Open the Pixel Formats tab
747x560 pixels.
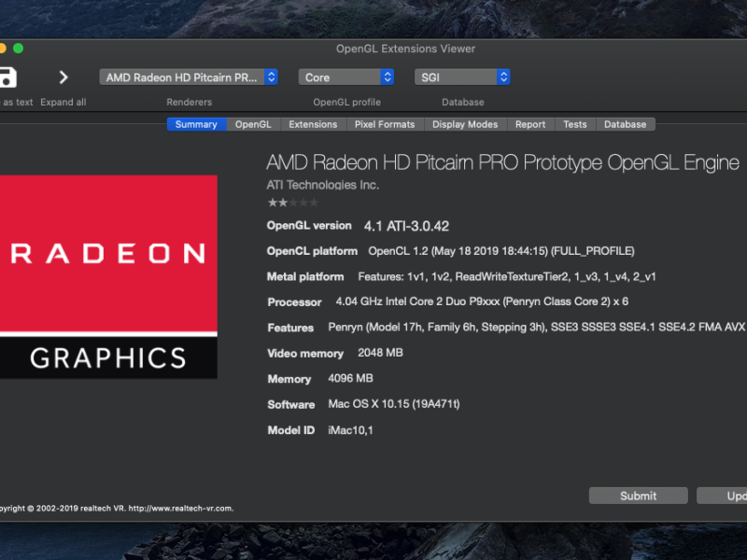385,124
